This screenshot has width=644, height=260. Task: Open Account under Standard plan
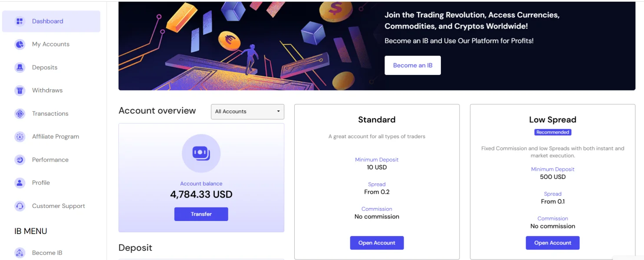click(377, 243)
